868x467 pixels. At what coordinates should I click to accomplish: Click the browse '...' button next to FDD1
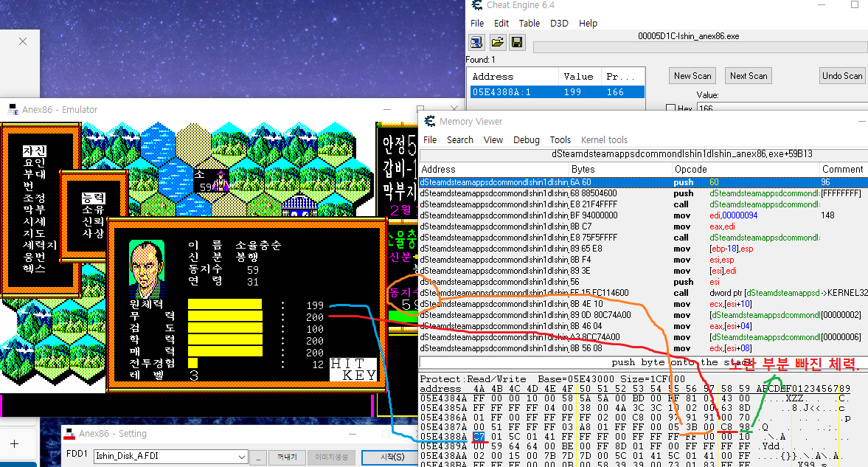(257, 457)
